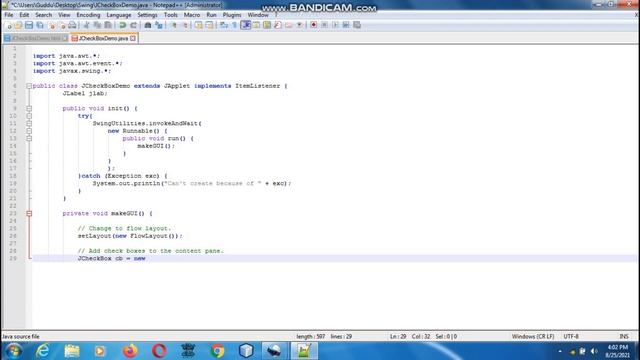
Task: Zoom out using toolbar icon
Action: coord(185,25)
